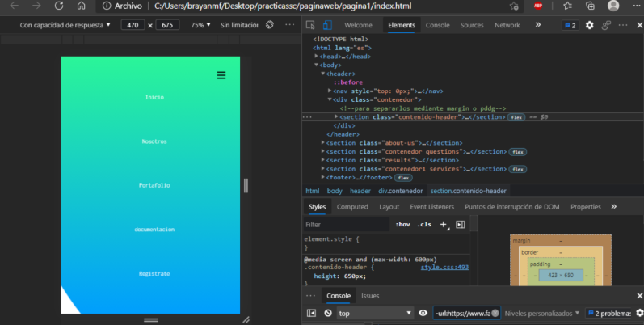644x325 pixels.
Task: Click the Nosotros navigation link
Action: point(154,141)
